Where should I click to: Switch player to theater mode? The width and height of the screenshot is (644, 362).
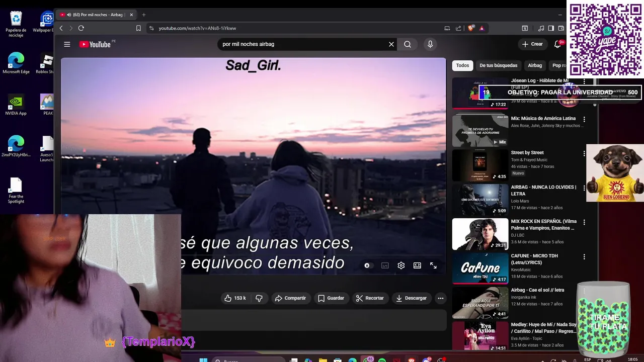[417, 265]
